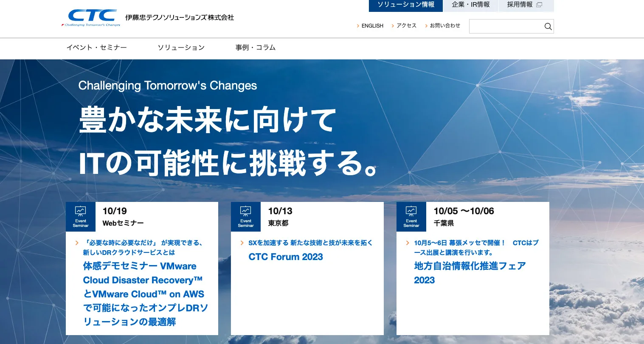Viewport: 644px width, 344px height.
Task: Open the 採用情報 tab
Action: pos(526,6)
